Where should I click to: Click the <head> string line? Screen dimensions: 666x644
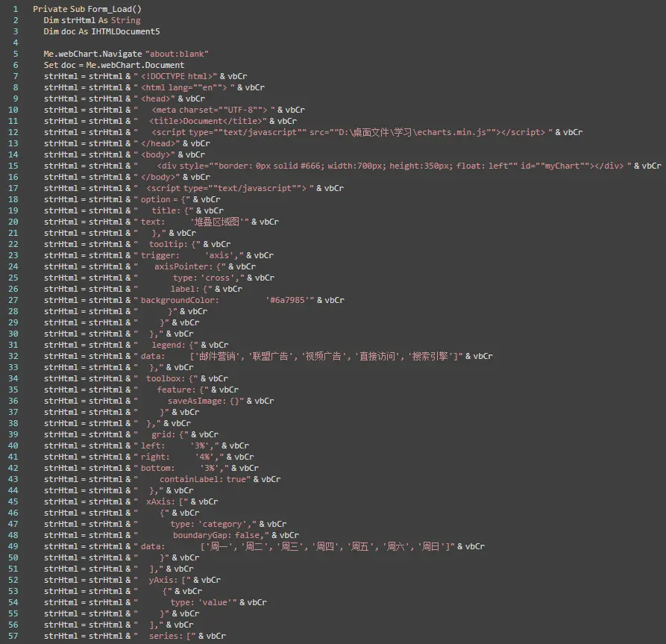click(x=125, y=99)
